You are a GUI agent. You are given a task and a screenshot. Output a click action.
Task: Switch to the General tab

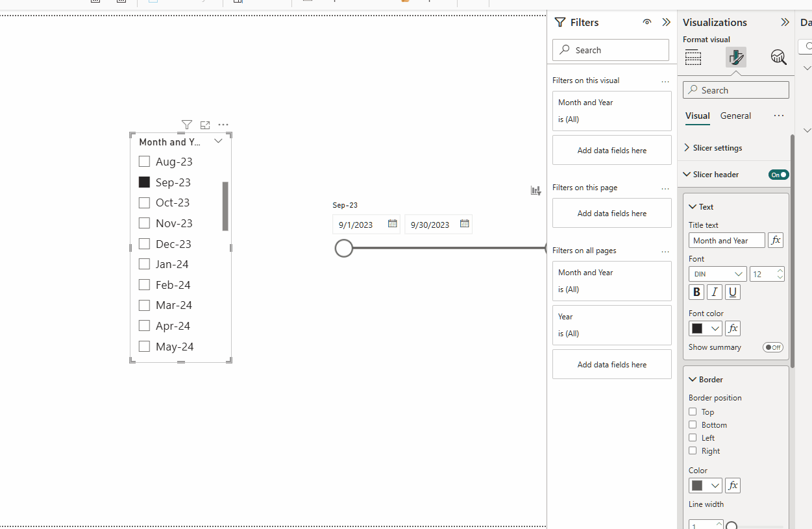pos(735,116)
